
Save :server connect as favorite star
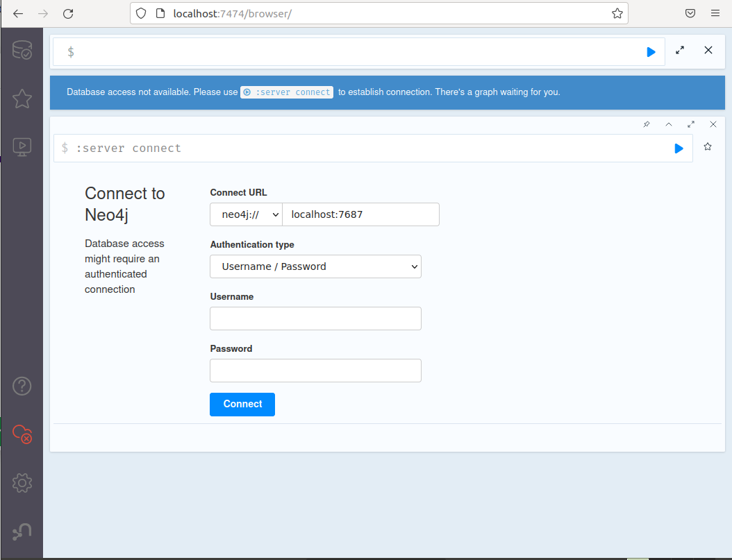[708, 147]
